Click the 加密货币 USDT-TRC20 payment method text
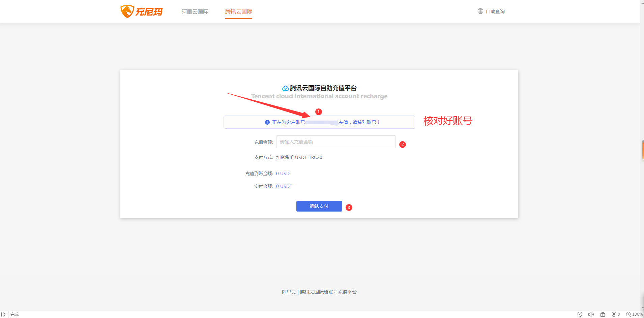The image size is (644, 318). coord(299,157)
